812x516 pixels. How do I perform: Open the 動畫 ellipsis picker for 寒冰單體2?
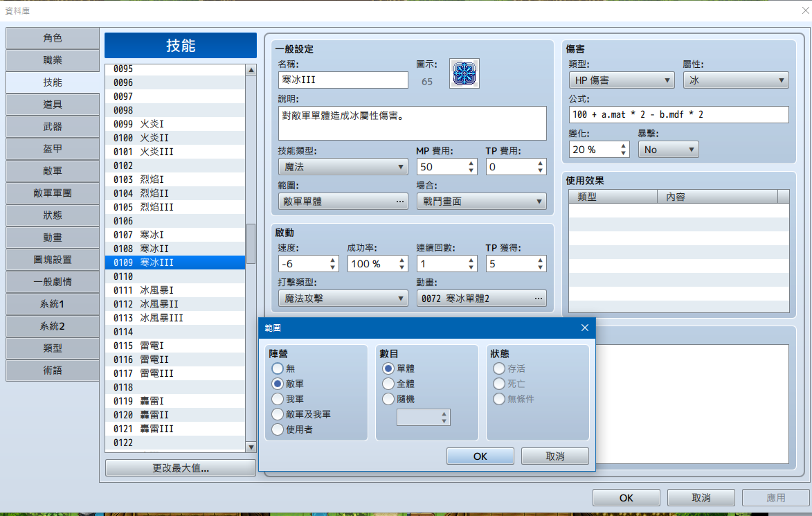point(539,298)
